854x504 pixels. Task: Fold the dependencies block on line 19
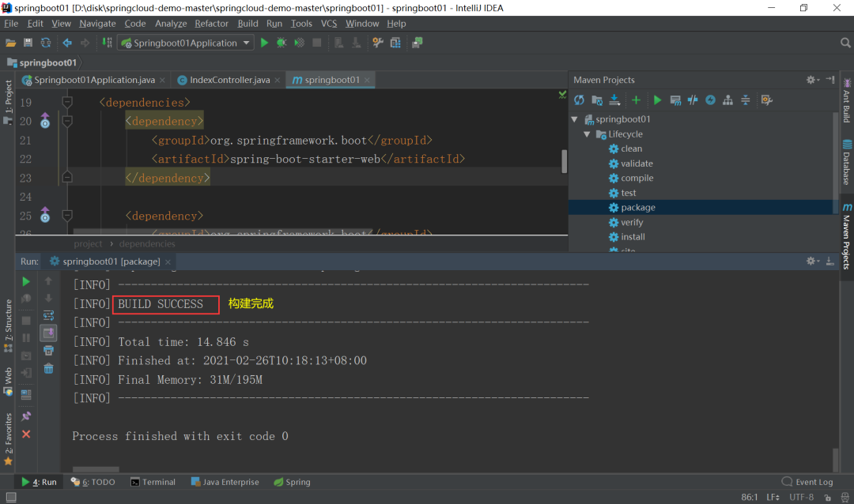(x=67, y=103)
